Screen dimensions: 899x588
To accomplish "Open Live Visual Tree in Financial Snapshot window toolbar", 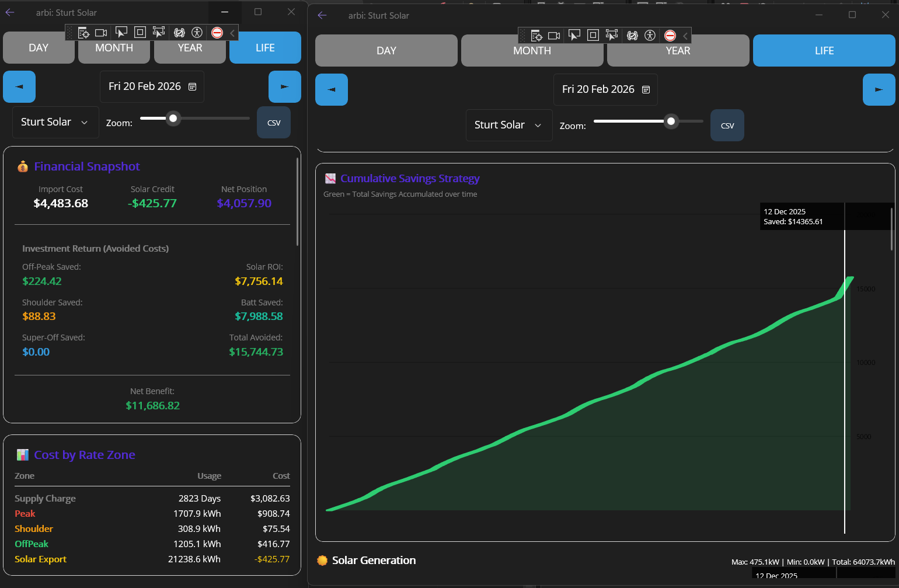I will point(83,33).
